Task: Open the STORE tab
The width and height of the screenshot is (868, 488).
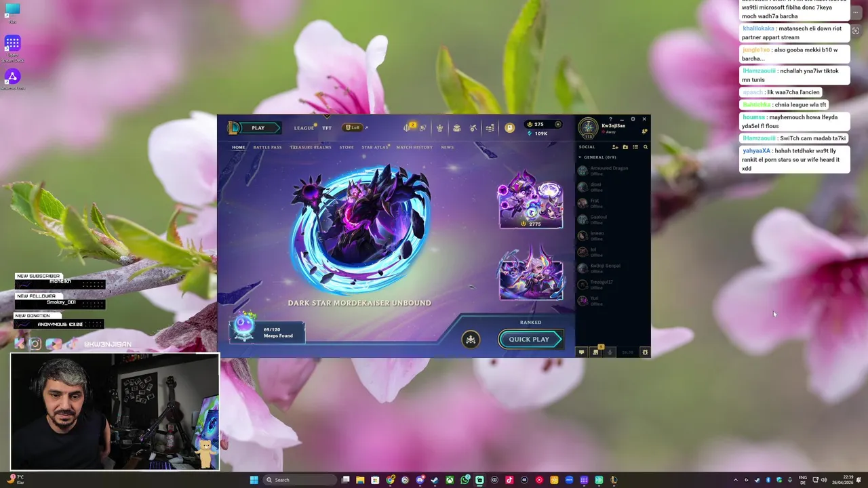Action: (347, 147)
